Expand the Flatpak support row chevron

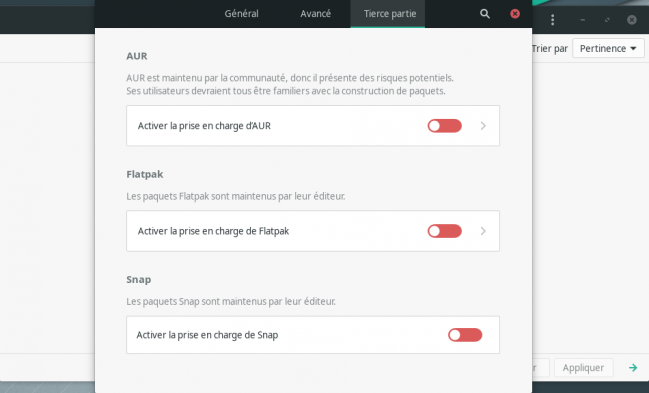click(483, 231)
